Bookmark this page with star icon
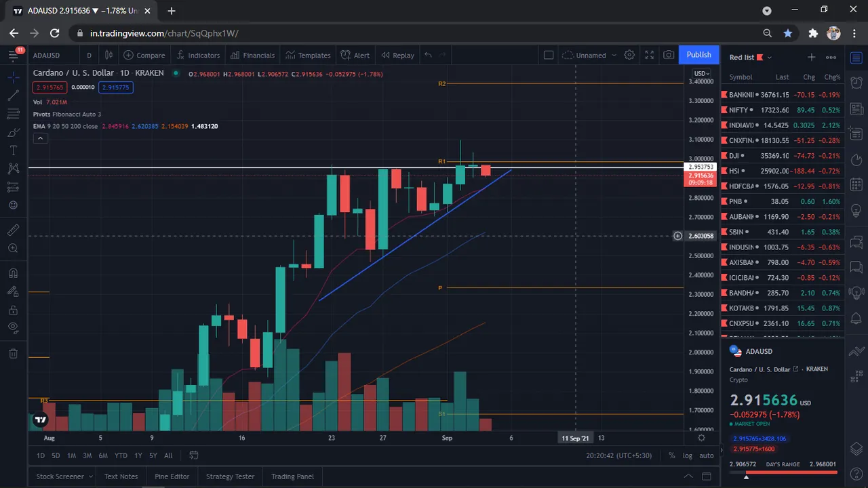The width and height of the screenshot is (868, 488). 787,33
